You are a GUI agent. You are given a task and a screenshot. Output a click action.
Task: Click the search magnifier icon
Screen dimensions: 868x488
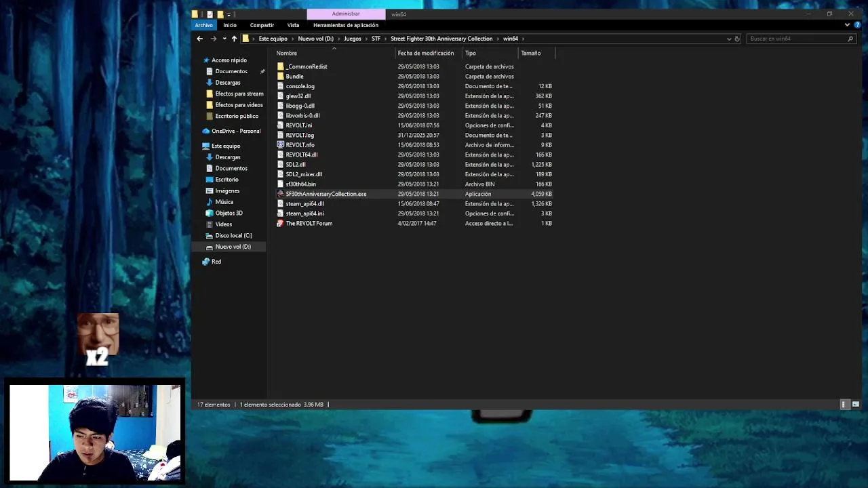coord(850,39)
